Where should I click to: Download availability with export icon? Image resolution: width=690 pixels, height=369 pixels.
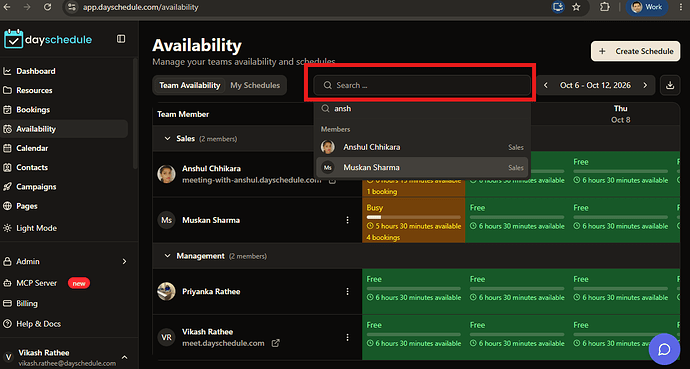670,85
